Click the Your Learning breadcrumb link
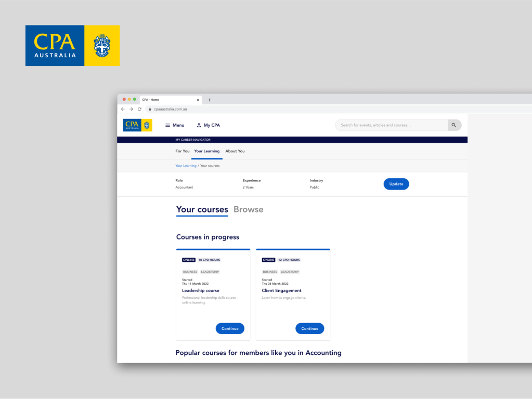 186,166
